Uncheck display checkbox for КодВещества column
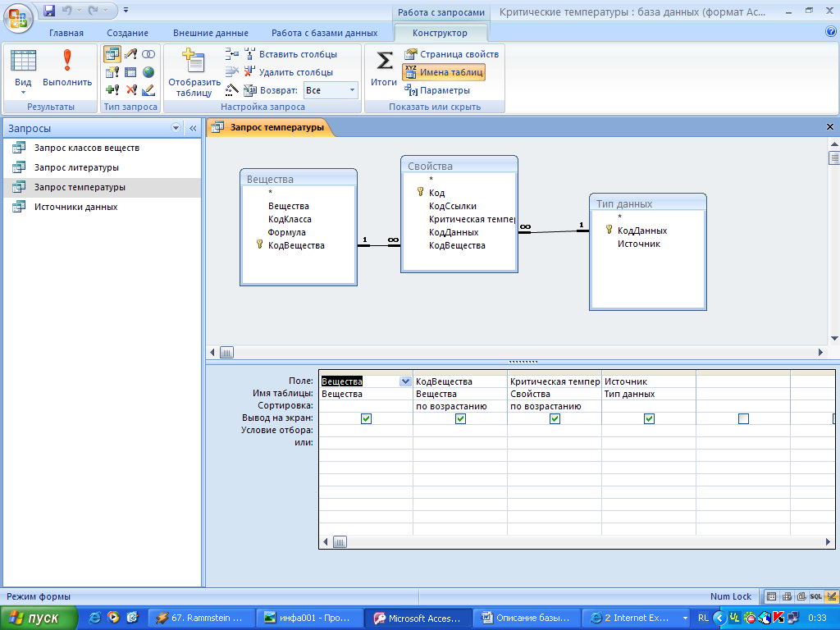This screenshot has height=630, width=840. (460, 418)
